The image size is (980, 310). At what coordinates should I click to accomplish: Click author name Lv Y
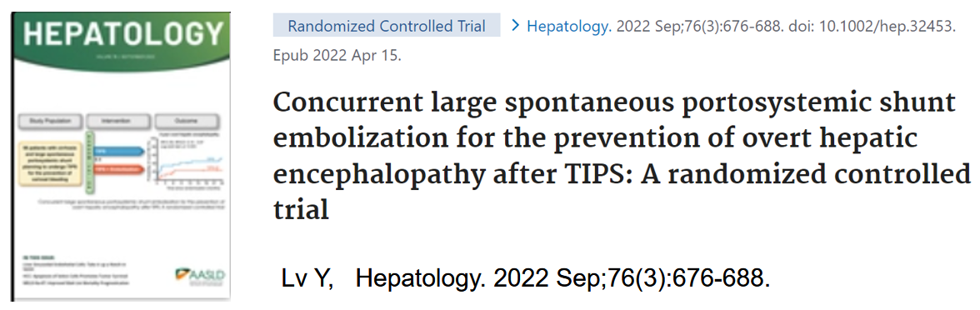307,278
